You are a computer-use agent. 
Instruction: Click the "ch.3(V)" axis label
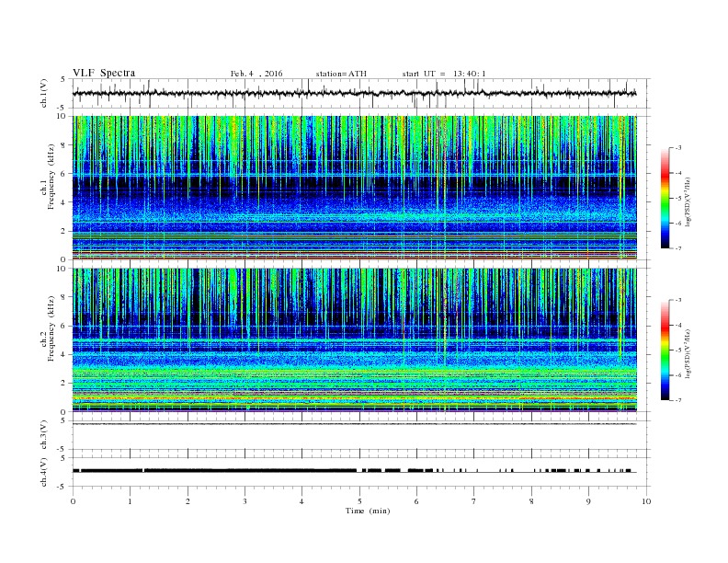pos(44,435)
